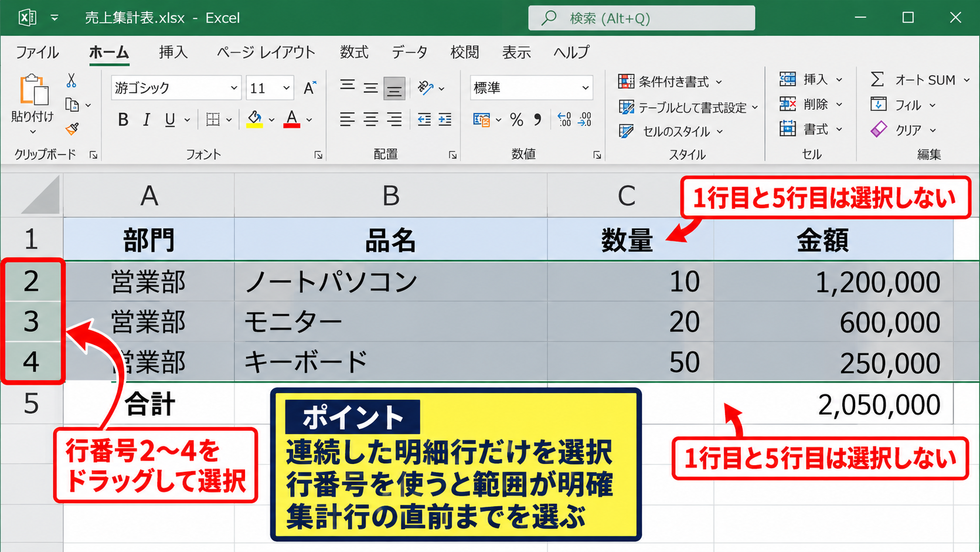This screenshot has height=552, width=980.
Task: Apply percent style icon
Action: (516, 120)
